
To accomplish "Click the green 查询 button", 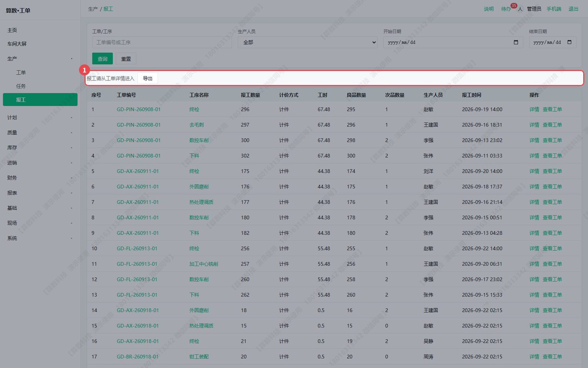I will point(102,59).
